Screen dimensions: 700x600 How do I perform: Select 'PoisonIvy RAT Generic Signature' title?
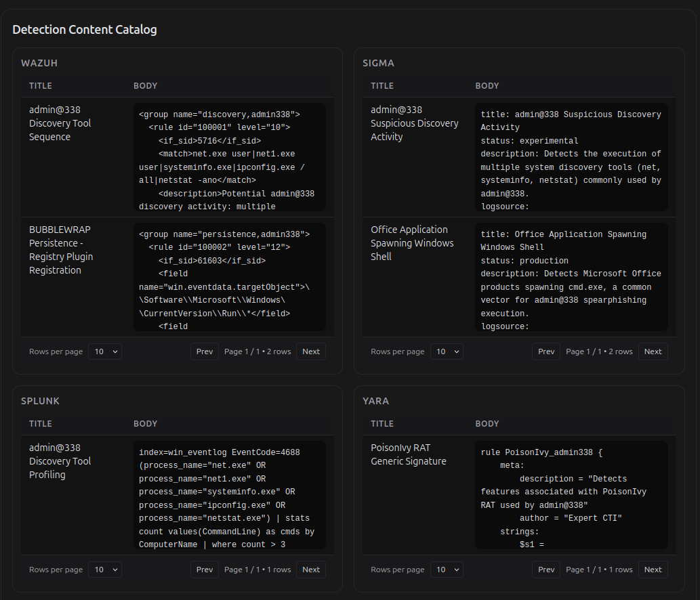[x=409, y=454]
